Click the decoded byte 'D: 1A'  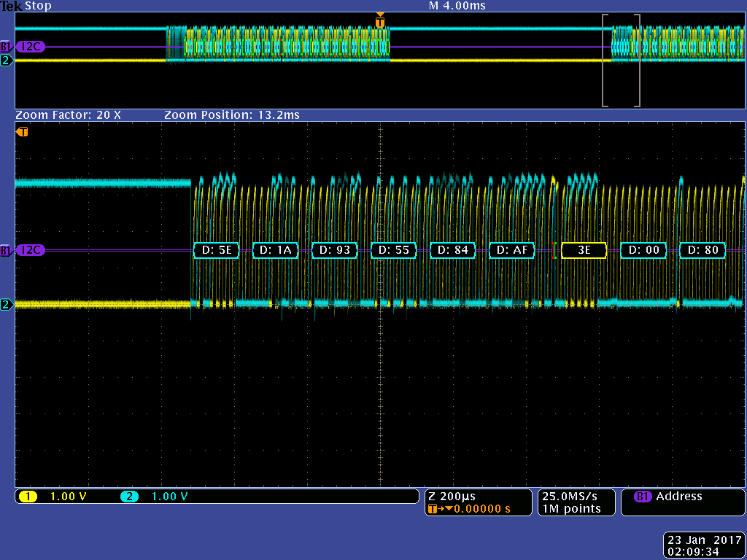coord(275,250)
